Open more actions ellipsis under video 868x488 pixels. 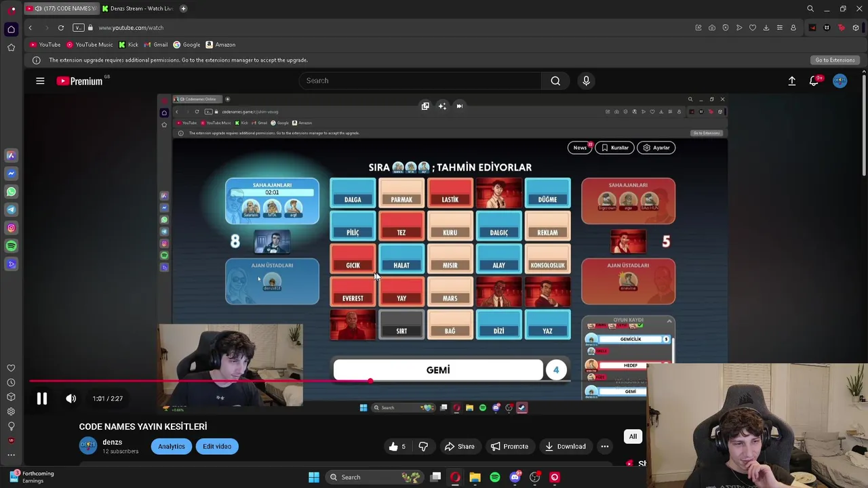coord(604,446)
